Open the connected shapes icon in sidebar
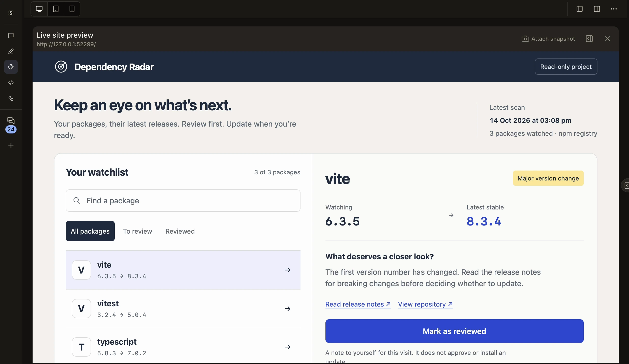 click(11, 98)
